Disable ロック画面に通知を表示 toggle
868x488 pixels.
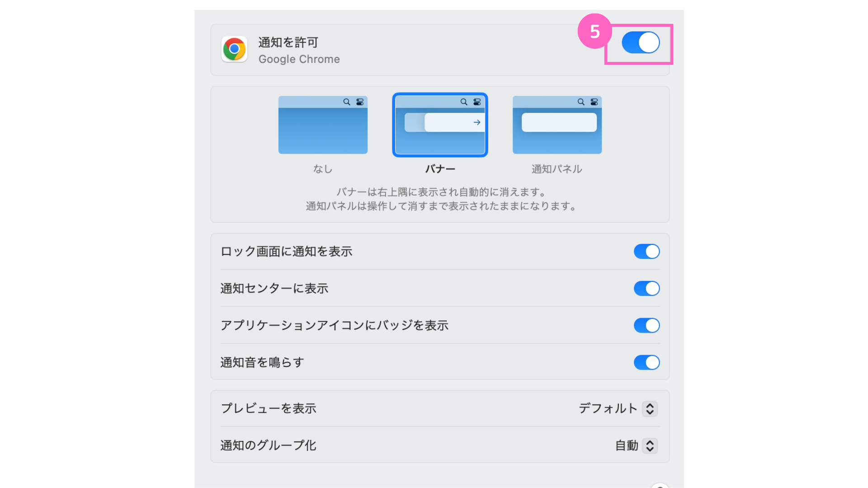pyautogui.click(x=647, y=252)
